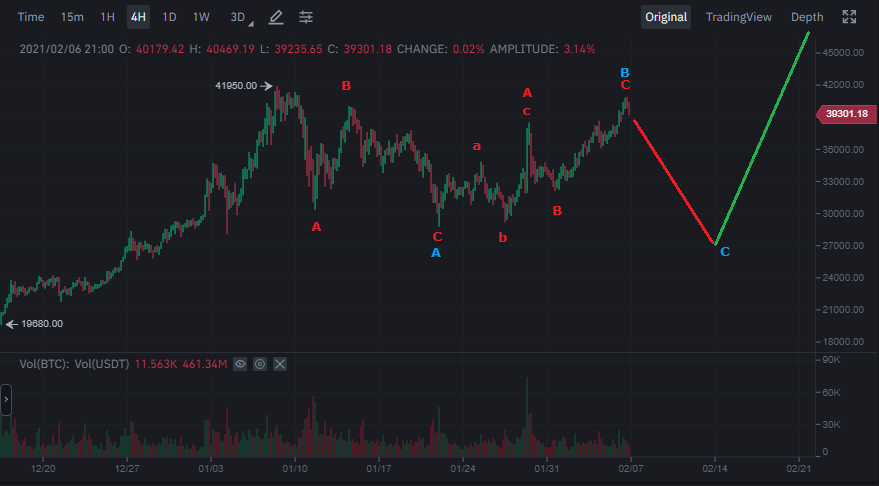This screenshot has width=879, height=486.
Task: Toggle volume indicator visibility eye
Action: click(240, 364)
